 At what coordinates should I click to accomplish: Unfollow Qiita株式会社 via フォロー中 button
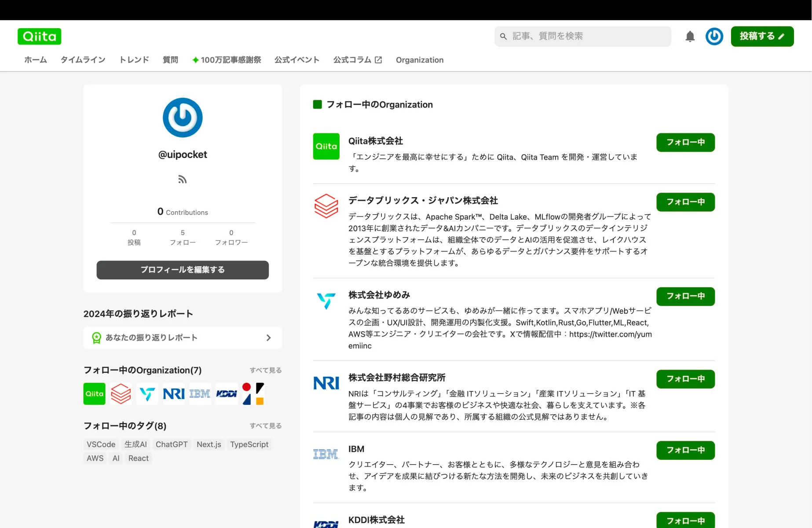pos(685,142)
